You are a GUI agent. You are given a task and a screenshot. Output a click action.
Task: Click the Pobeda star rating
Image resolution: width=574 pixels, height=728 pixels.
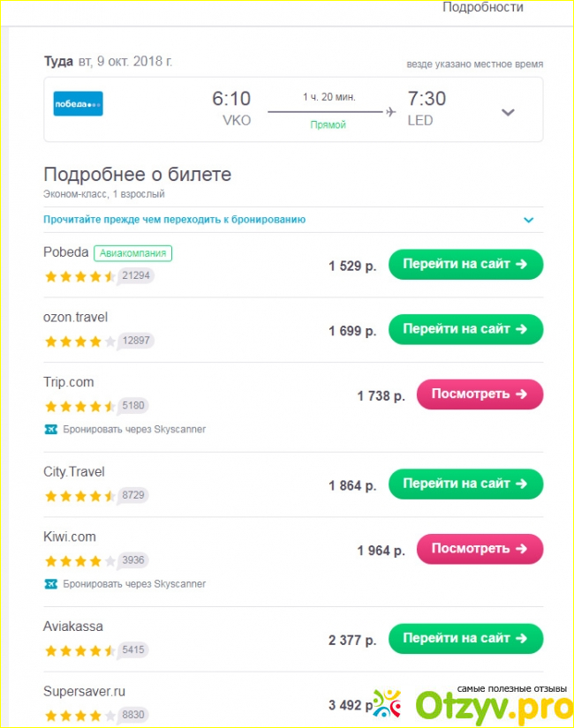(x=79, y=276)
